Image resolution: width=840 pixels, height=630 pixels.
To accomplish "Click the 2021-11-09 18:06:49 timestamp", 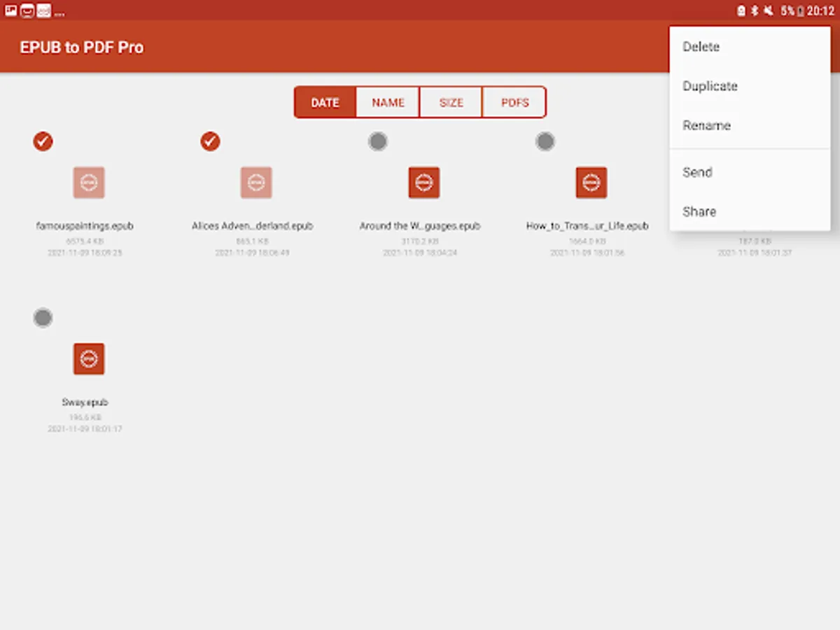I will tap(253, 253).
